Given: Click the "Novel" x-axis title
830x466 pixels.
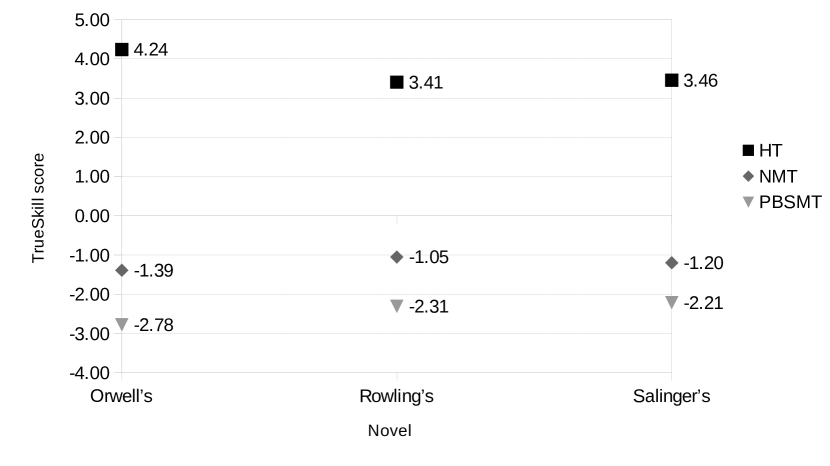Looking at the screenshot, I should [390, 431].
